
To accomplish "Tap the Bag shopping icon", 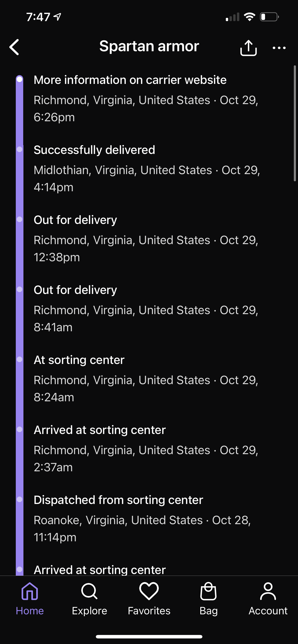I will click(x=208, y=591).
